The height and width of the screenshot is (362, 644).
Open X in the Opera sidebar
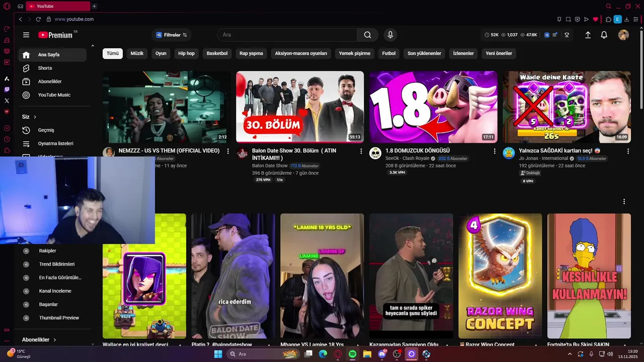coord(7,101)
